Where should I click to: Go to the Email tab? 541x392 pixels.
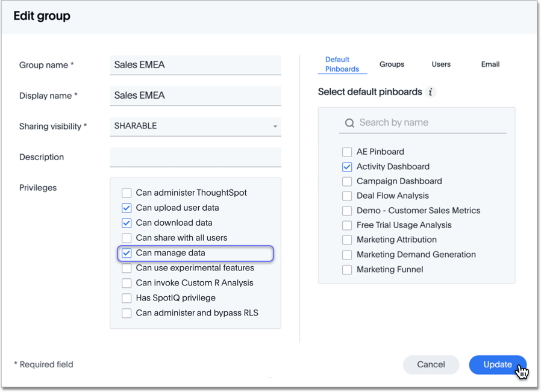pos(490,64)
